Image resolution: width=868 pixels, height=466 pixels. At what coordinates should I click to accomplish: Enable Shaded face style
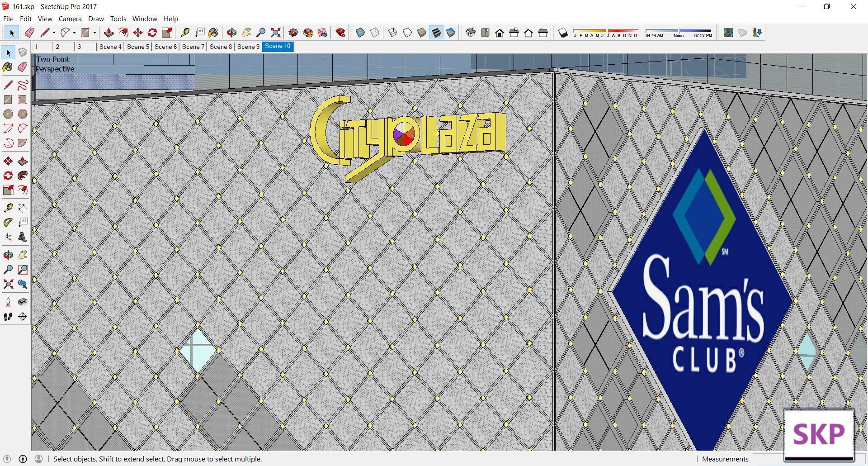coord(422,33)
